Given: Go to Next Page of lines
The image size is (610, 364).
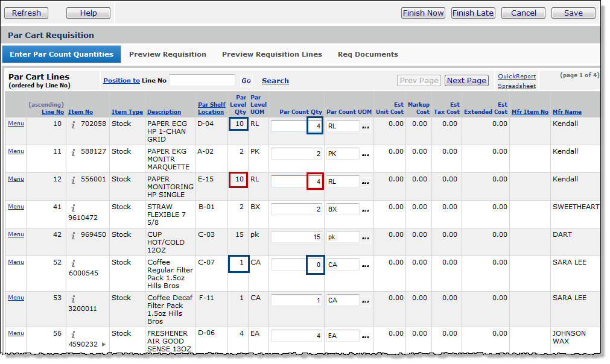Looking at the screenshot, I should [466, 81].
